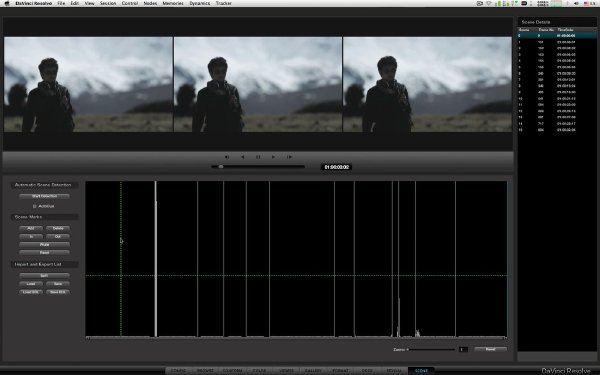Viewport: 600px width, 375px height.
Task: Switch to the Color page tab
Action: tap(259, 371)
